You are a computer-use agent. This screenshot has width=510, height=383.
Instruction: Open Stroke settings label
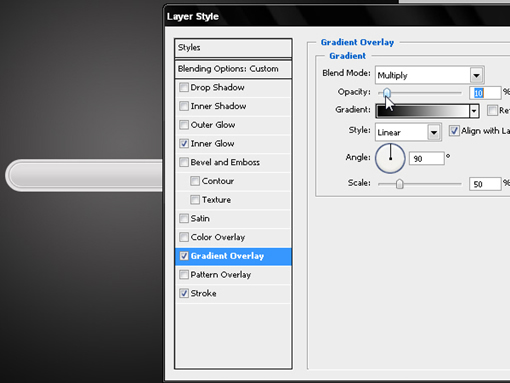203,293
